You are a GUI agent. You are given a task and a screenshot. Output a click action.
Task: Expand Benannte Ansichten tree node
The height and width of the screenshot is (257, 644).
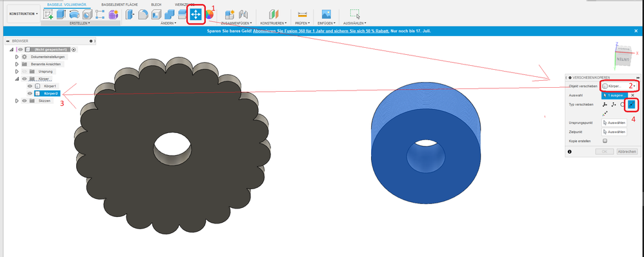click(x=17, y=64)
